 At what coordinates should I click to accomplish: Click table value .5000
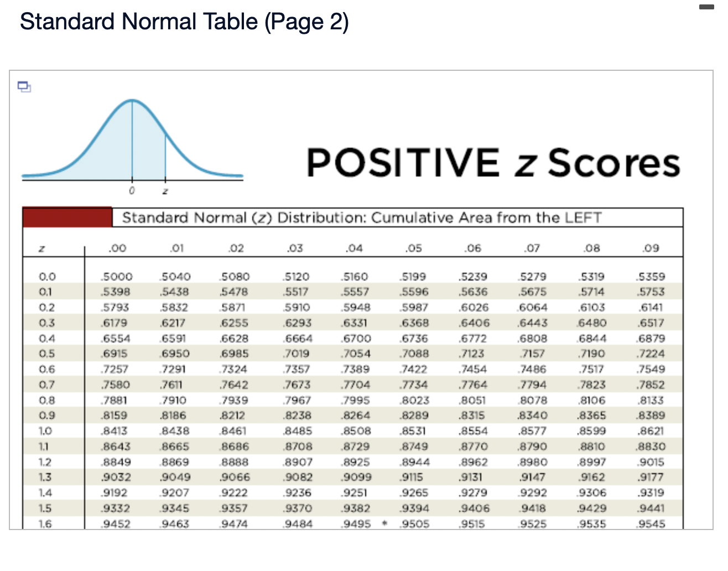(116, 277)
